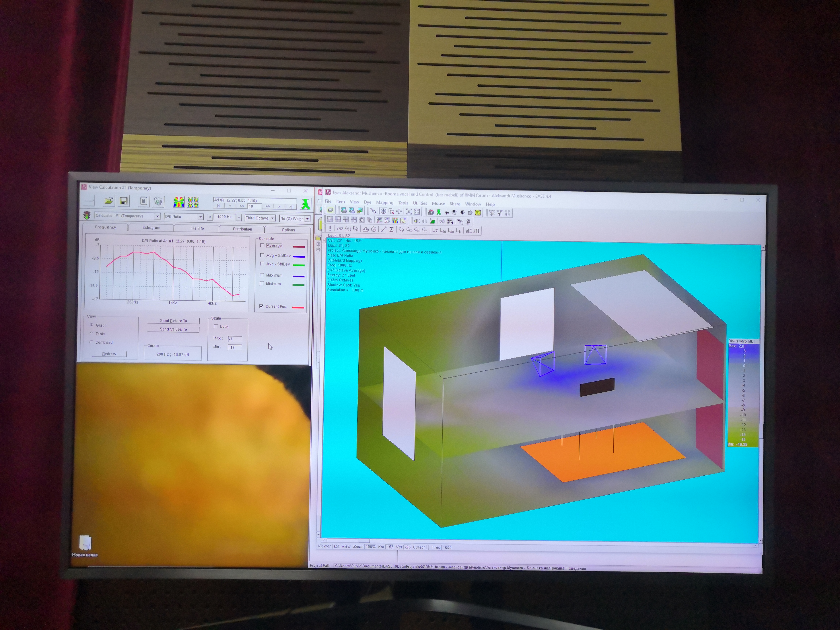Image resolution: width=840 pixels, height=630 pixels.
Task: Switch to the Options tab
Action: (288, 230)
